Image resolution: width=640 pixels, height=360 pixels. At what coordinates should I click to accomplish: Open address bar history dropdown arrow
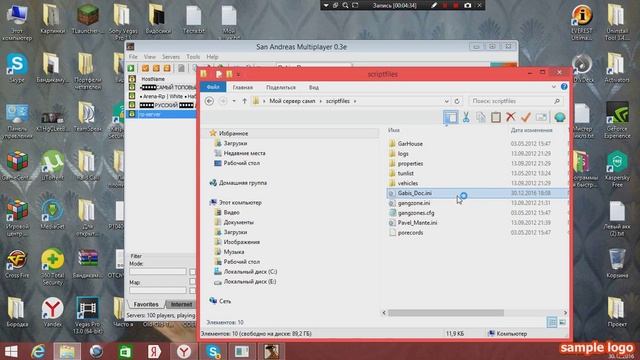tap(447, 101)
